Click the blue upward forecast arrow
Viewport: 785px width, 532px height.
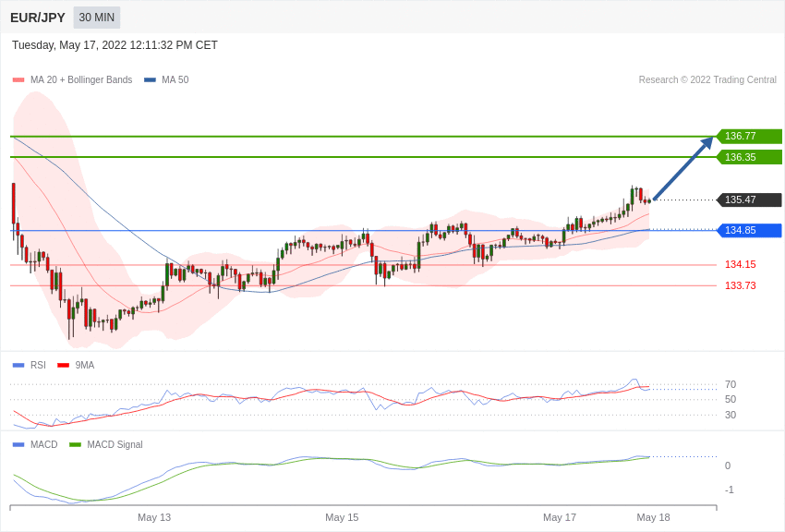tap(683, 168)
